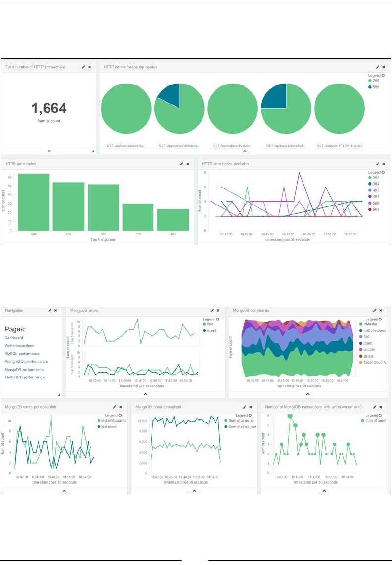Toggle legend in MongoDB commands panel

pos(374,319)
